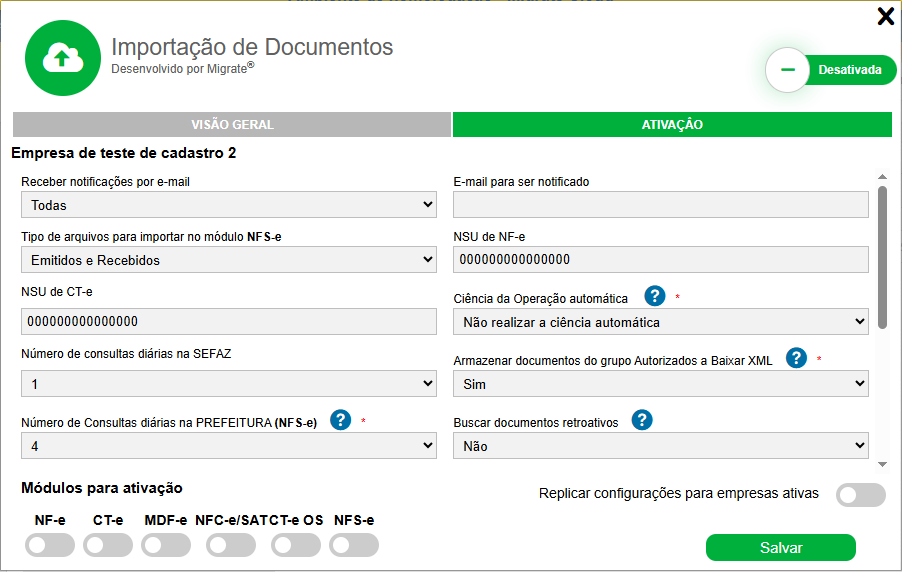Image resolution: width=902 pixels, height=572 pixels.
Task: Click the scroll down arrow of the form scrollbar
Action: coord(882,464)
